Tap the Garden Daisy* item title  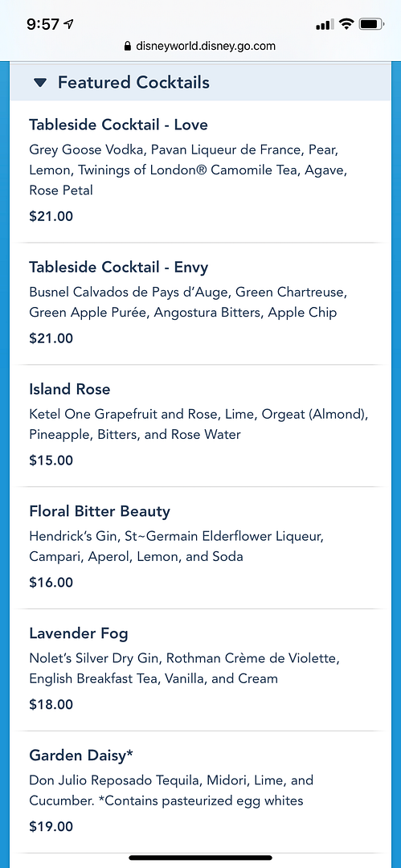pos(82,755)
